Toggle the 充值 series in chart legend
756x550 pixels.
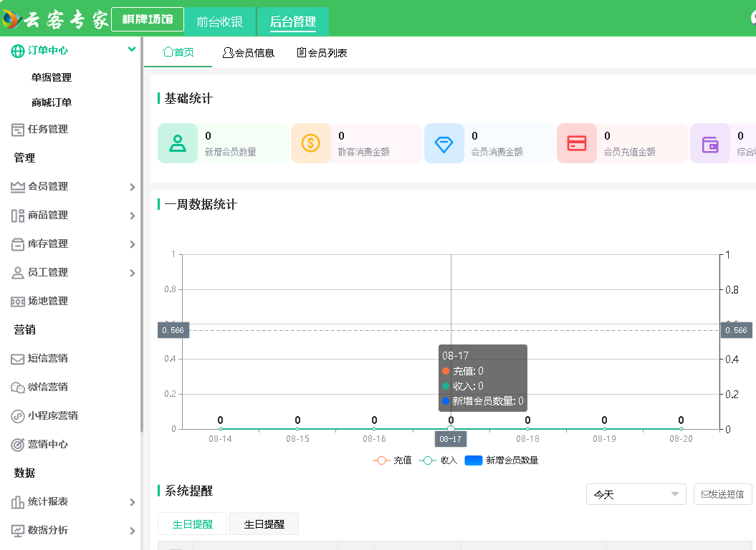pos(392,460)
